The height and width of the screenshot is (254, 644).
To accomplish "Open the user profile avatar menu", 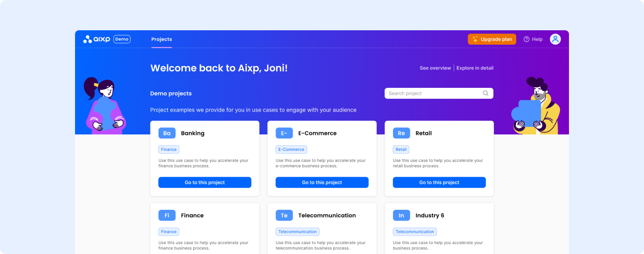I will [x=555, y=39].
